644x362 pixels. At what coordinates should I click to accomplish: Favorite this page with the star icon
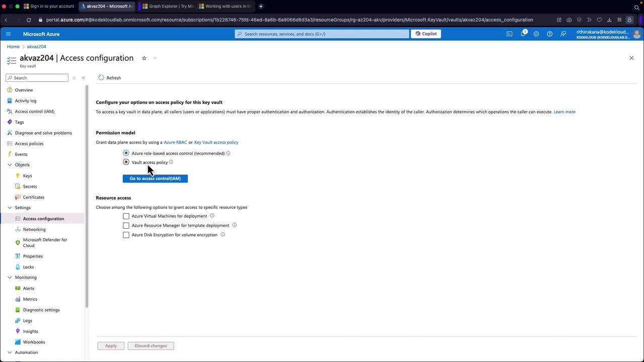tap(144, 58)
